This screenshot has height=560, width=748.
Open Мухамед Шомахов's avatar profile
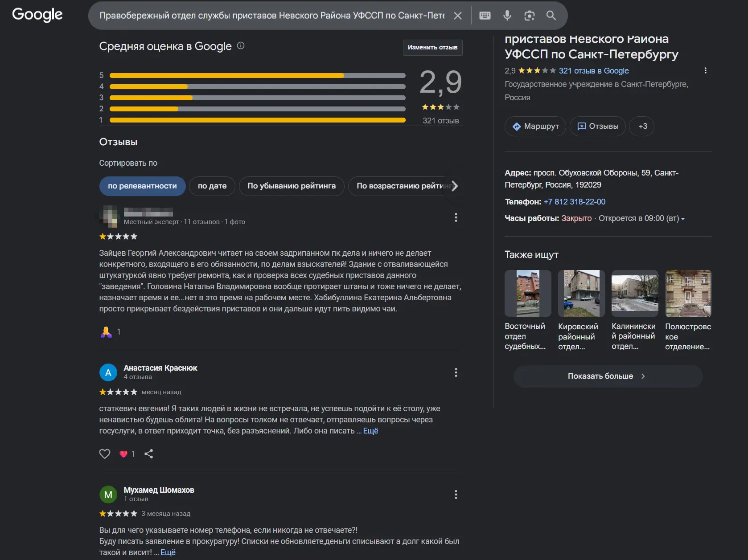point(108,495)
